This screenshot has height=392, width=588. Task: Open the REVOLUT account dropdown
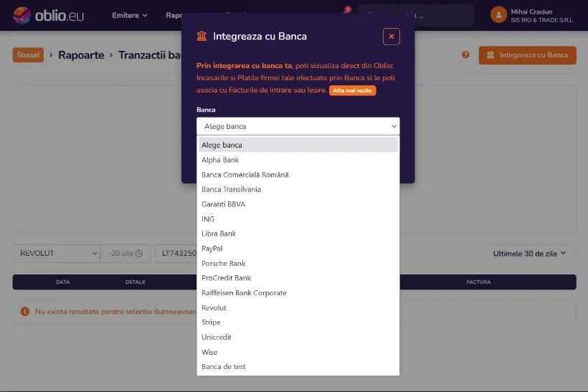(x=56, y=254)
